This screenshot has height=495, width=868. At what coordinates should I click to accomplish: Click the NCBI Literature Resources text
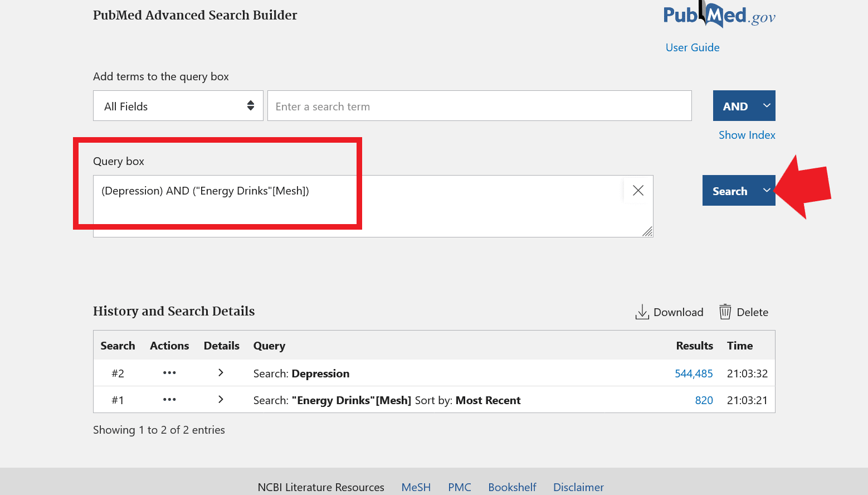tap(321, 487)
